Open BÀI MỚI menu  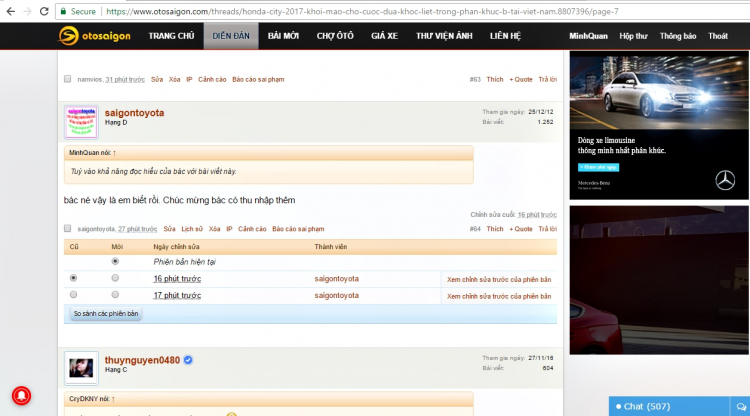(283, 36)
